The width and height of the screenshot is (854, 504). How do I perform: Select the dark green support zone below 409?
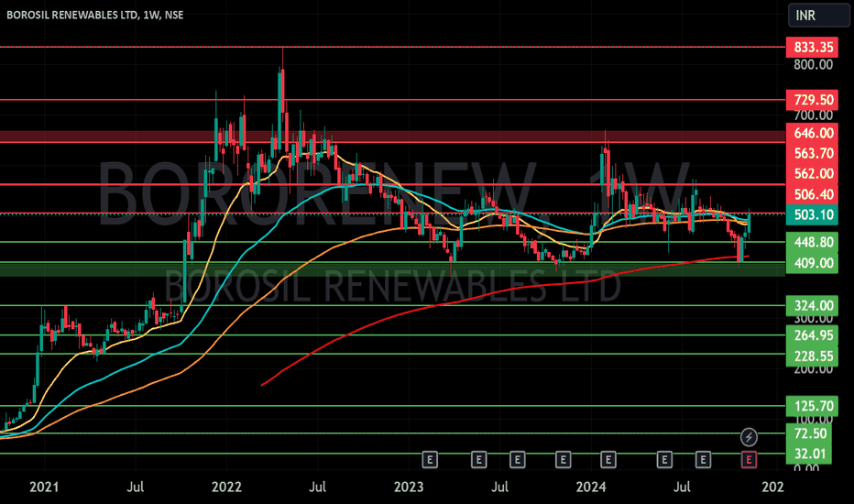tap(392, 269)
